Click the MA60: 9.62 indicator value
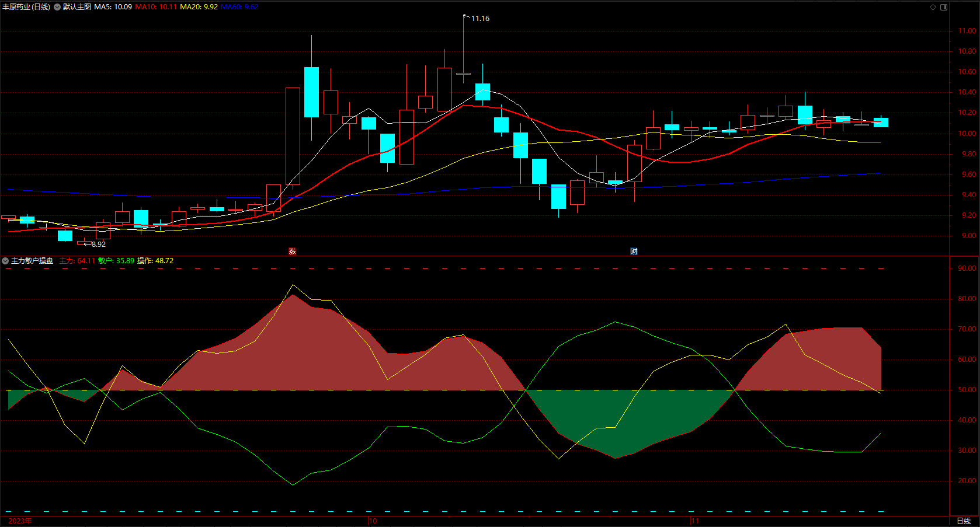 pyautogui.click(x=239, y=7)
